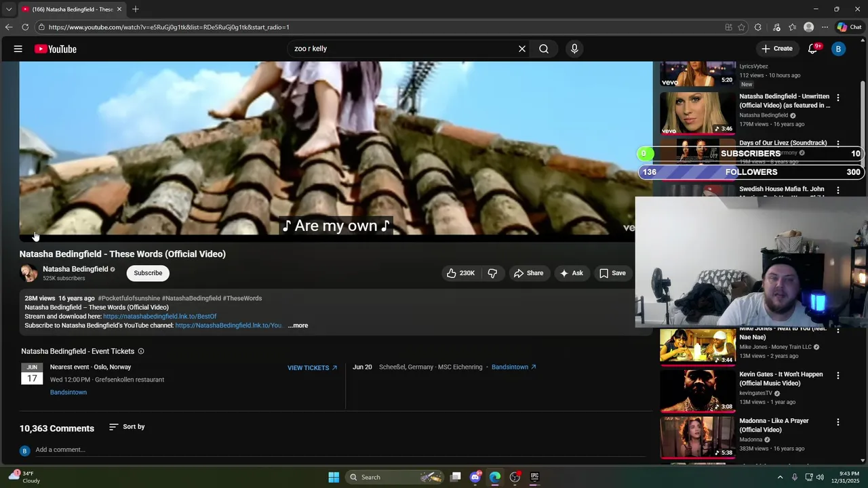Like the video (230K)
Image resolution: width=868 pixels, height=488 pixels.
(460, 273)
